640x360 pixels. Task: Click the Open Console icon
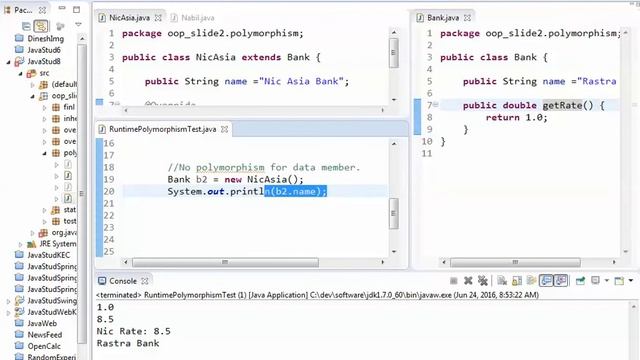tap(620, 281)
